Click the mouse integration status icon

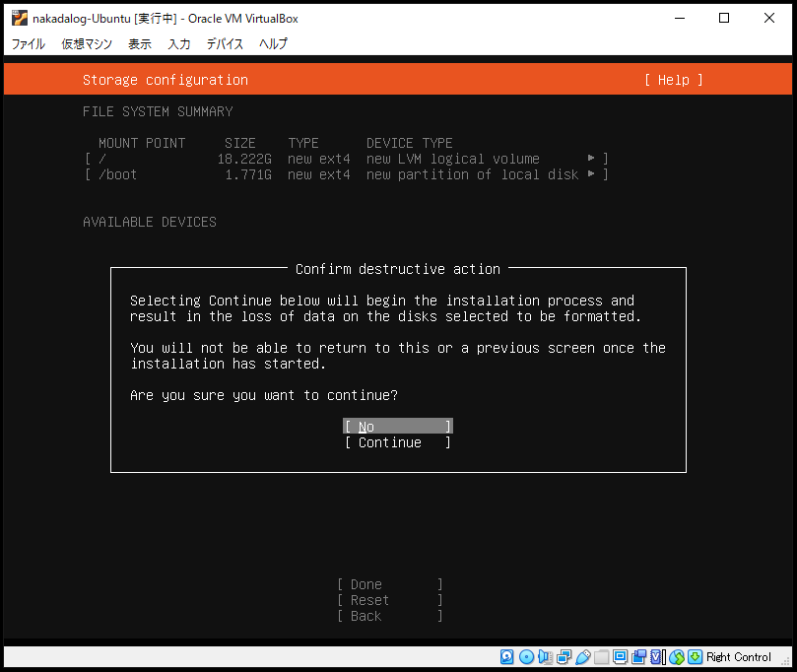[677, 657]
